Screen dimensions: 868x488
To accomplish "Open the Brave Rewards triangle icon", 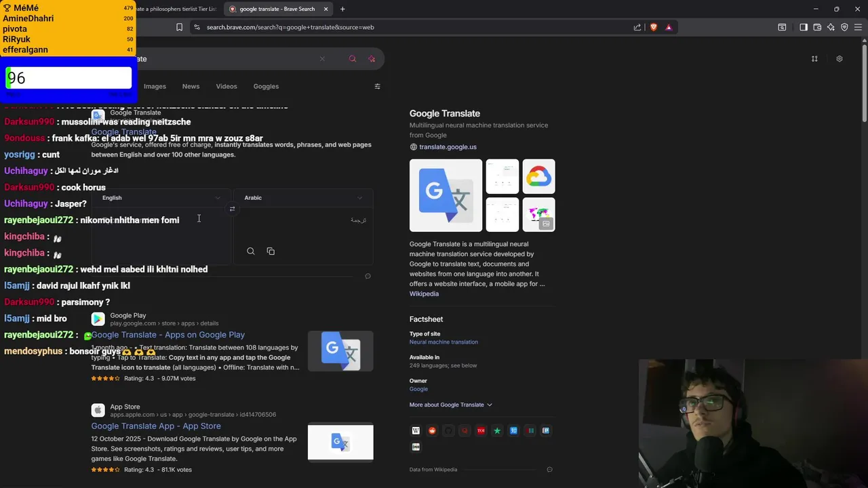I will 669,27.
